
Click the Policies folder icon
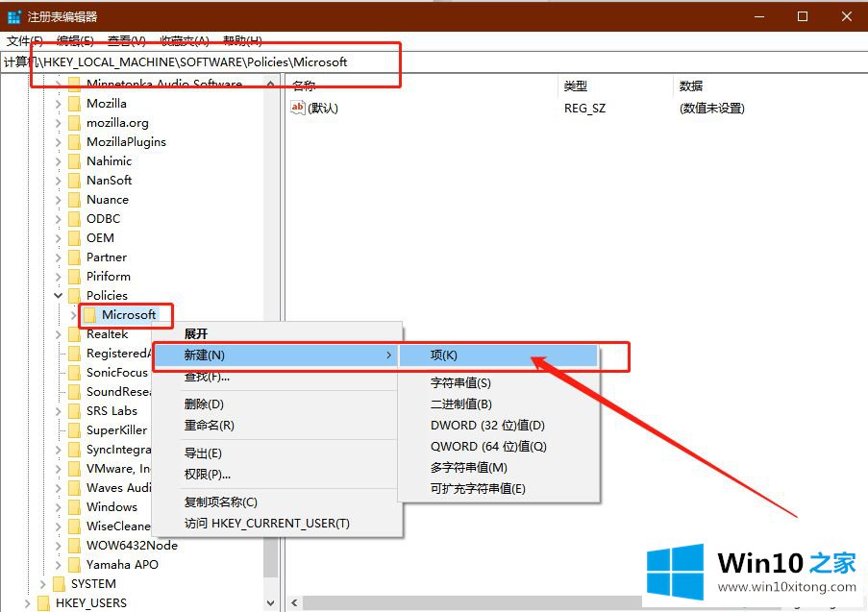point(74,296)
